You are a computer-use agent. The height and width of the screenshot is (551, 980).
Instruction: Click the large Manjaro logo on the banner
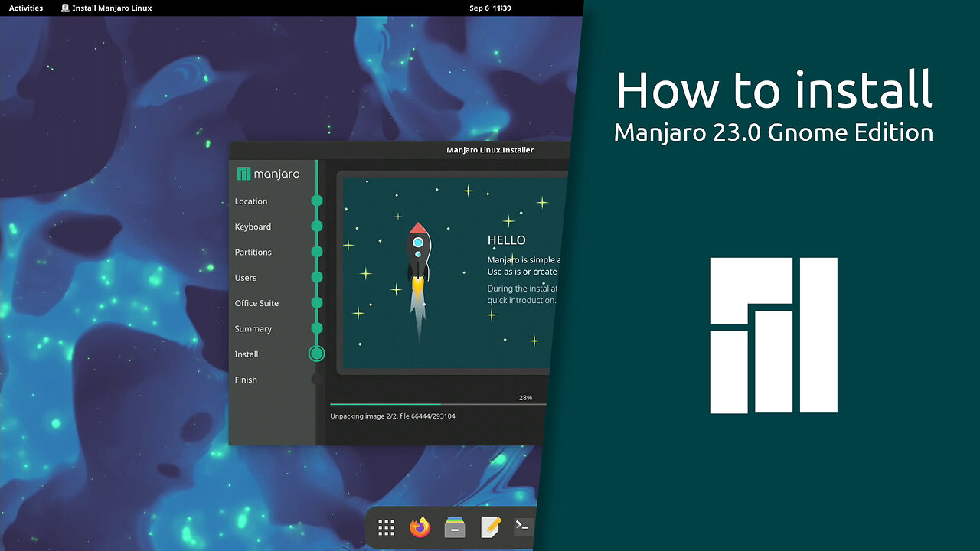pyautogui.click(x=773, y=335)
